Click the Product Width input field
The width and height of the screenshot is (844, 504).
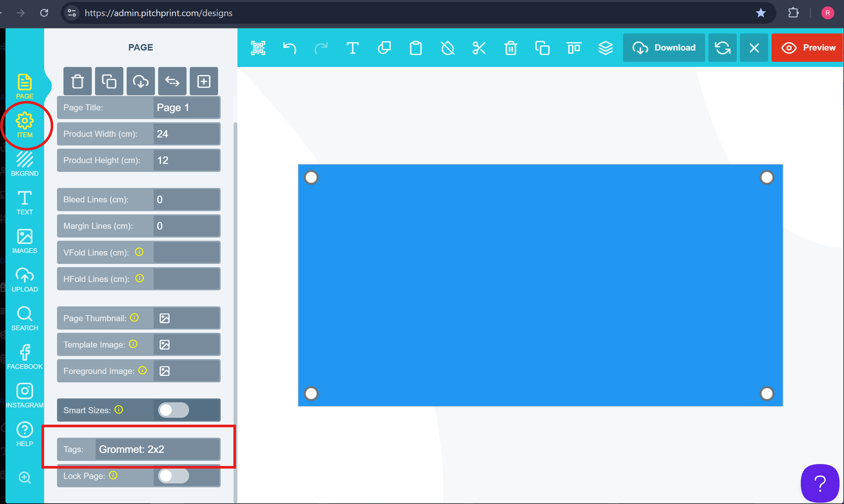pos(186,134)
